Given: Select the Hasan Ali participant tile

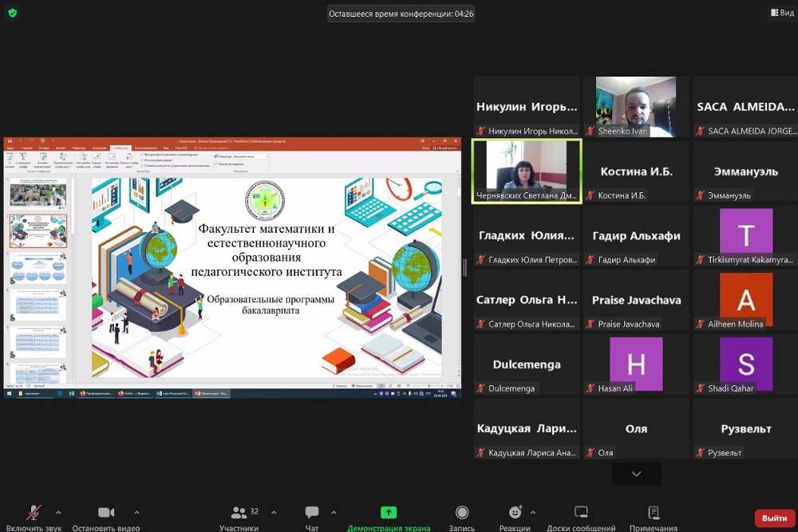Looking at the screenshot, I should tap(636, 365).
